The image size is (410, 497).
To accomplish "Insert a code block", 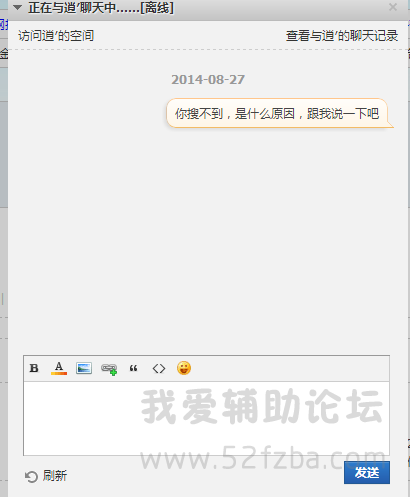I will [159, 369].
